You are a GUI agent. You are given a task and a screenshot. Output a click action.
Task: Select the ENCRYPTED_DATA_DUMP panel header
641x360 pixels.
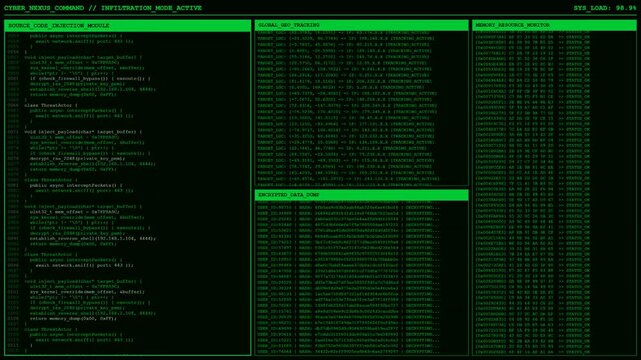point(361,195)
